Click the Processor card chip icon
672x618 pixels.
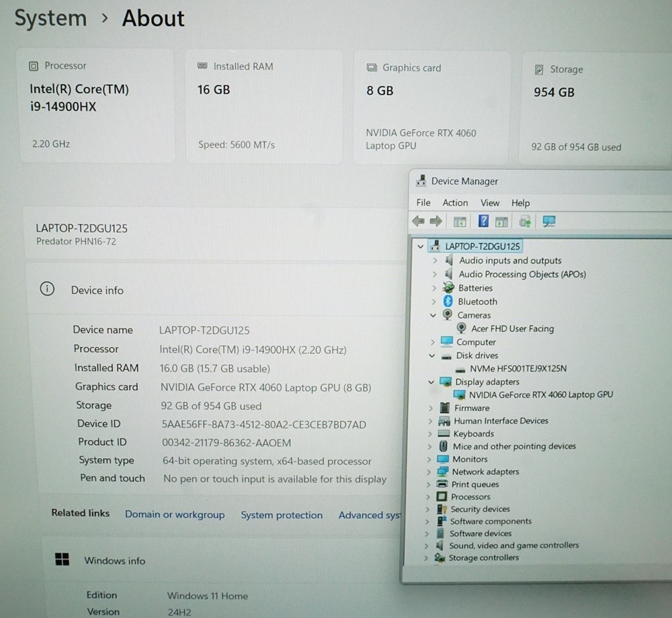(x=34, y=66)
